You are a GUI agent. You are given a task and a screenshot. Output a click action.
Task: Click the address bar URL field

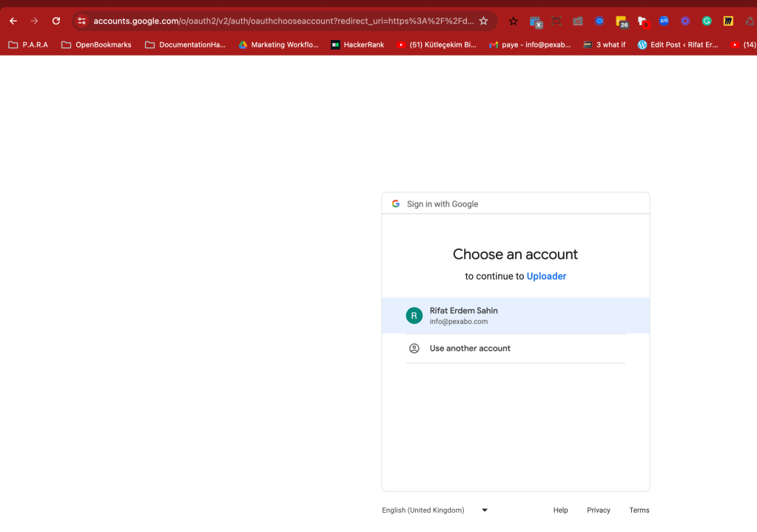point(283,21)
